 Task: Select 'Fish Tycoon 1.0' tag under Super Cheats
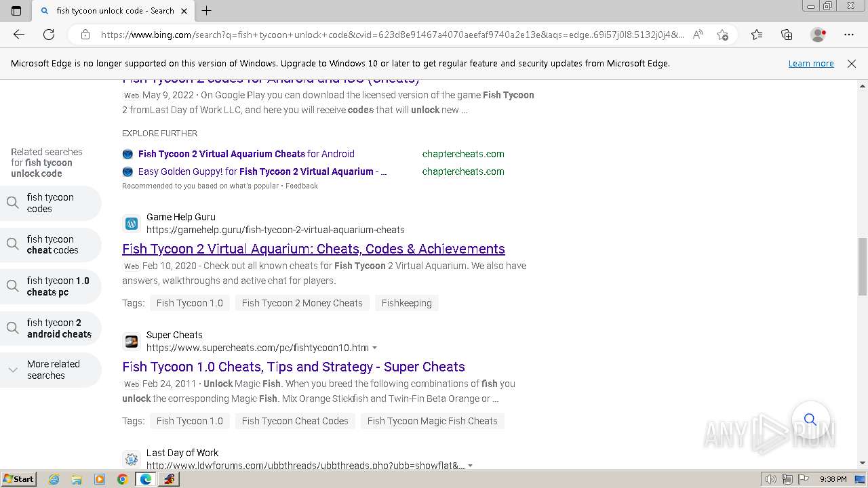[x=190, y=421]
